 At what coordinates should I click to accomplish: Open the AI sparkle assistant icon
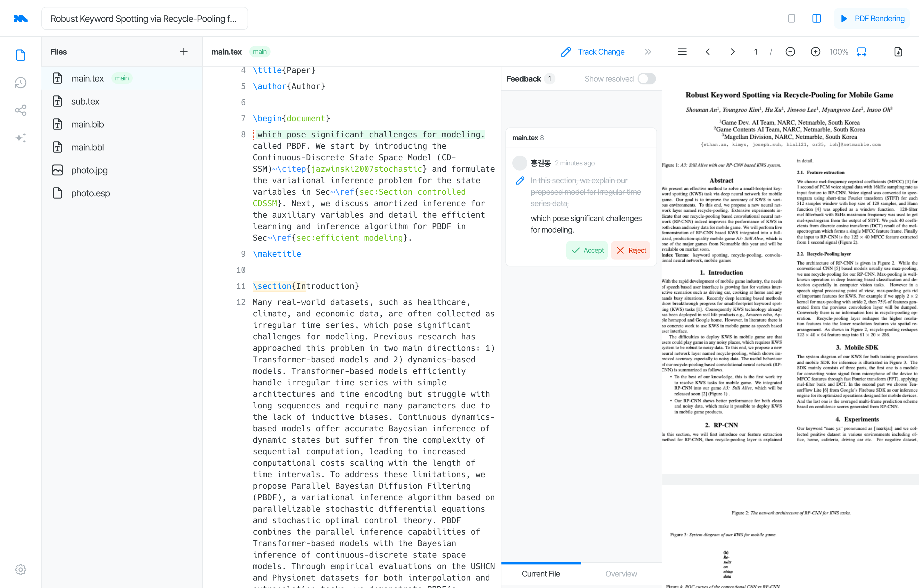coord(21,138)
